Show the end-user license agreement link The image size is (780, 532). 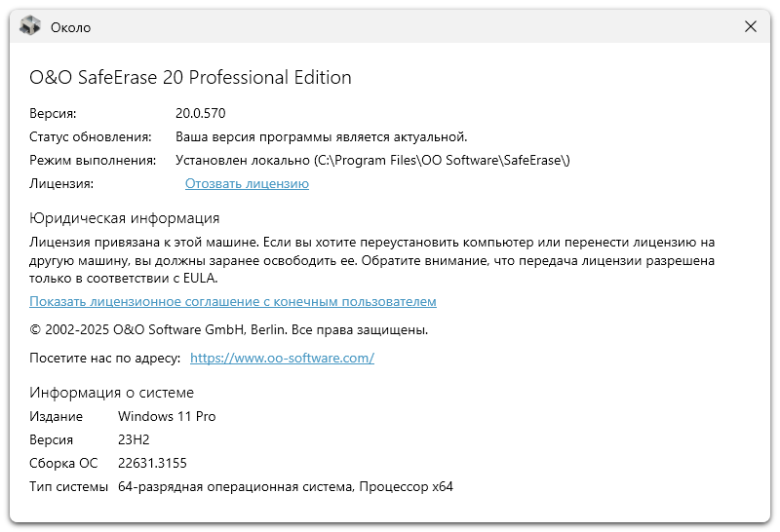click(233, 301)
